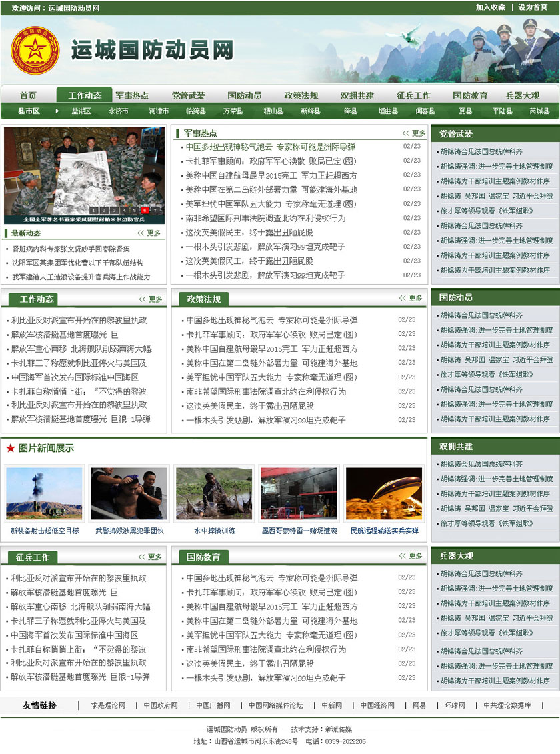
Task: Open 水中摔擒训练 photo thumbnail
Action: point(215,493)
